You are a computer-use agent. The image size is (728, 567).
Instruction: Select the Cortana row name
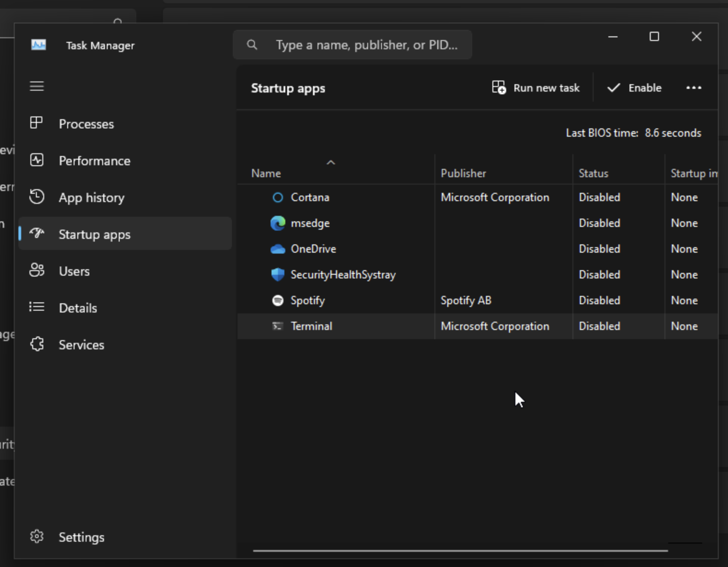coord(310,197)
